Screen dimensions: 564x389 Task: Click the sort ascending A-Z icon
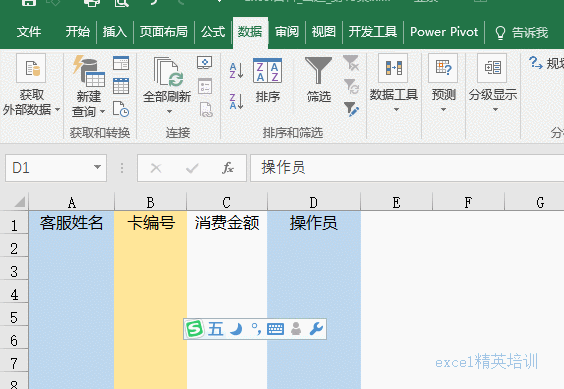pyautogui.click(x=236, y=71)
